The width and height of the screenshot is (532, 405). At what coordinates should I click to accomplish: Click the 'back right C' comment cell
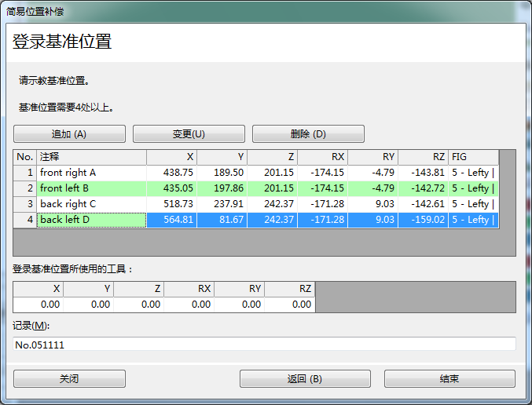[91, 204]
